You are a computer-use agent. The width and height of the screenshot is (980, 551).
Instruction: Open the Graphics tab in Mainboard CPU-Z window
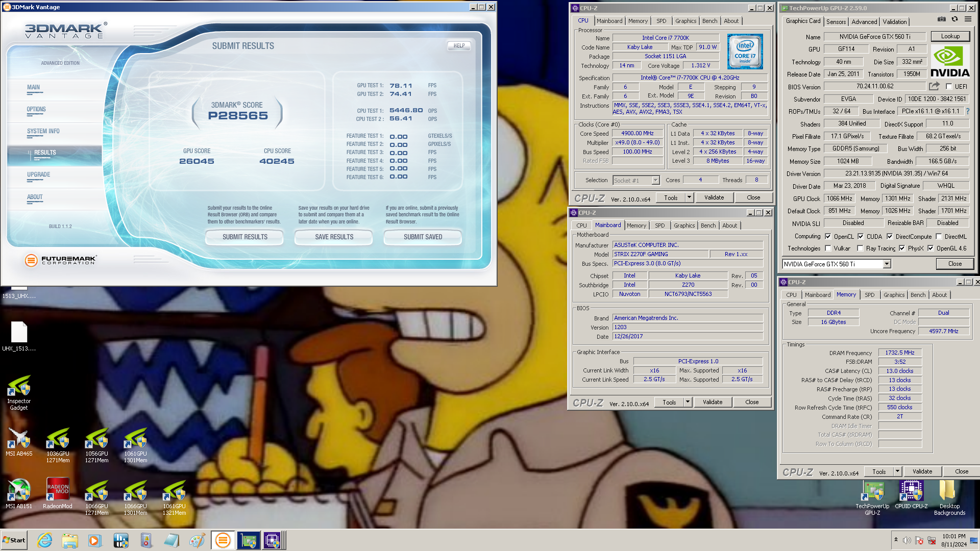point(684,226)
